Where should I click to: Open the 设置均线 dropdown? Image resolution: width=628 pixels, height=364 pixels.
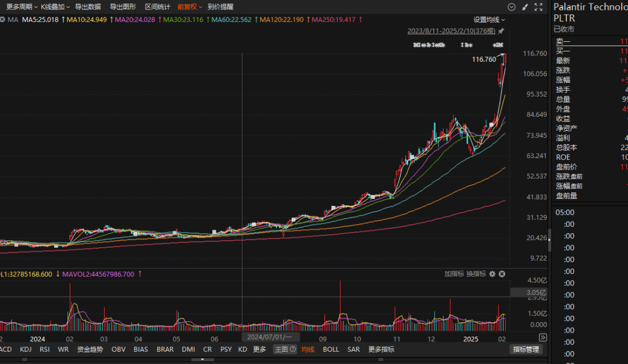click(489, 20)
